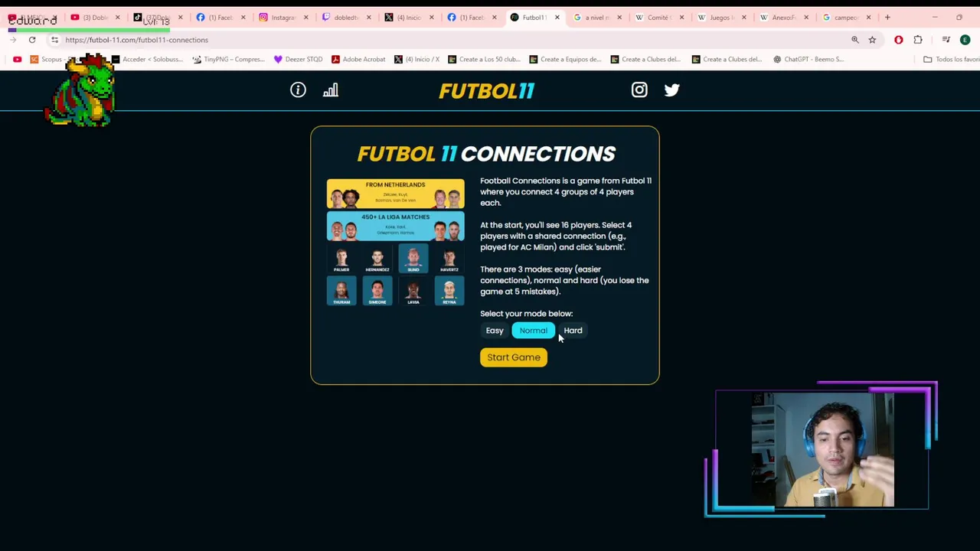
Task: Open the red Opera extension icon
Action: click(898, 40)
